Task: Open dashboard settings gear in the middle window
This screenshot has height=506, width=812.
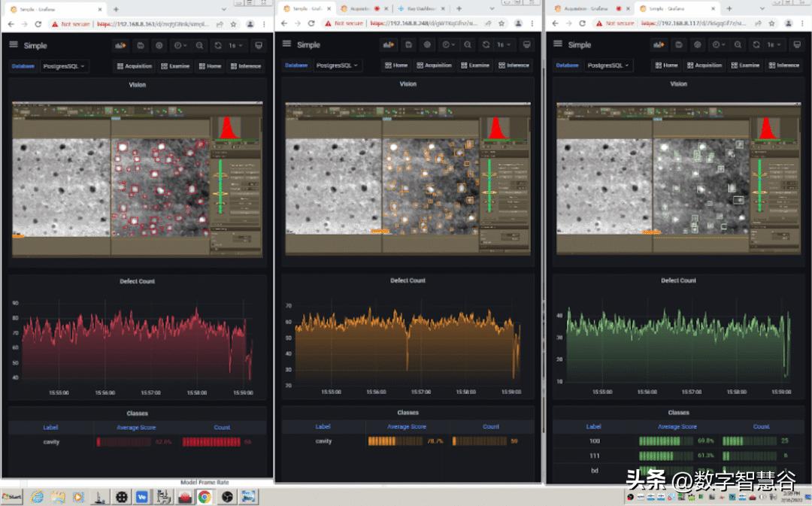Action: pyautogui.click(x=427, y=44)
